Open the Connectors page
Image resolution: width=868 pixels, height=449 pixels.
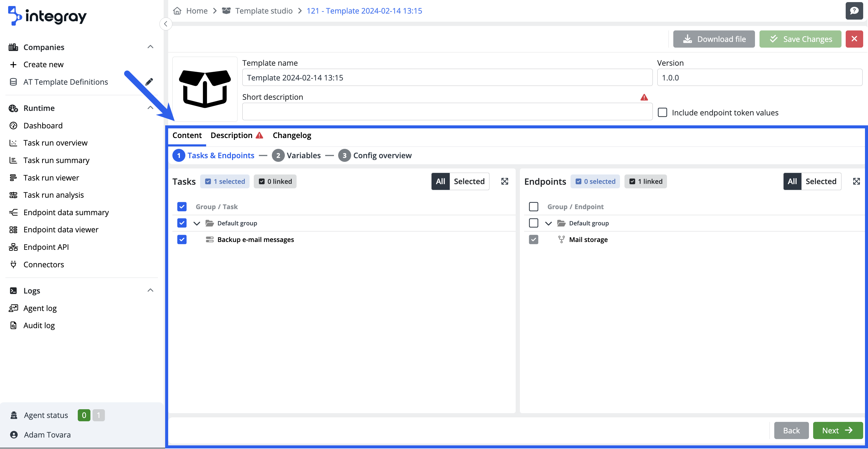point(43,264)
